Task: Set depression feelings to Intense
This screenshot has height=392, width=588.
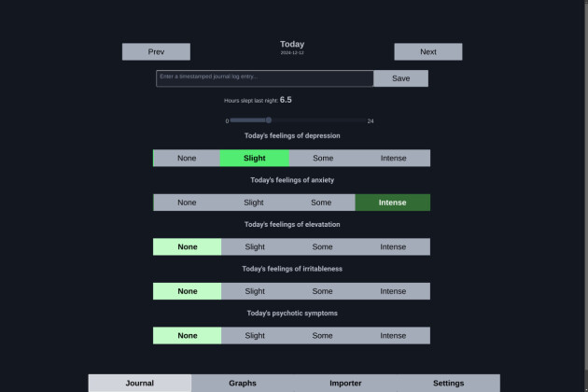Action: [x=393, y=158]
